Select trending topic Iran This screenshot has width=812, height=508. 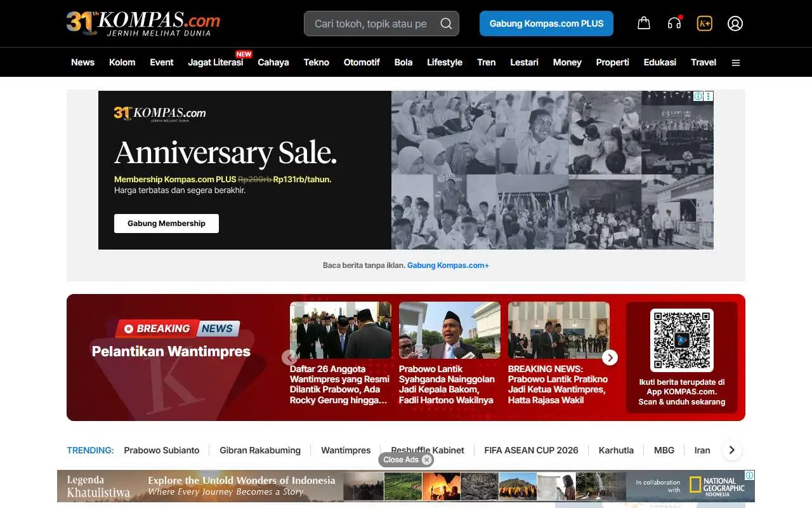[702, 450]
